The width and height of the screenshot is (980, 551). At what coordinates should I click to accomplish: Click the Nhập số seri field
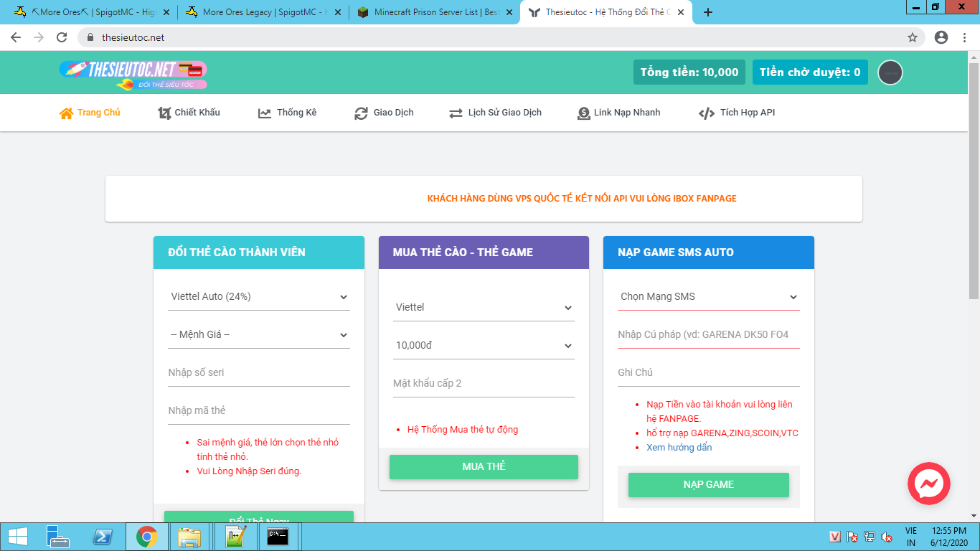259,373
